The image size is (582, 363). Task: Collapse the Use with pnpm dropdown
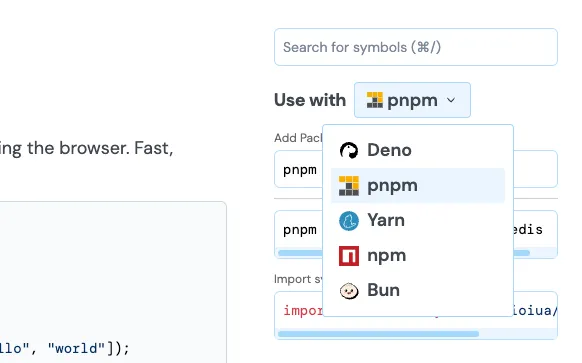412,100
